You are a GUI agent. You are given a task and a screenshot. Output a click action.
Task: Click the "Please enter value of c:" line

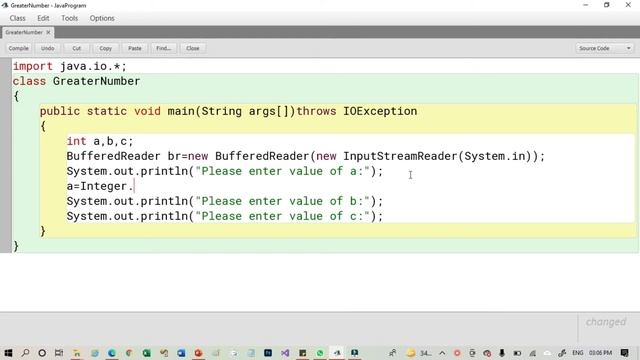click(225, 216)
